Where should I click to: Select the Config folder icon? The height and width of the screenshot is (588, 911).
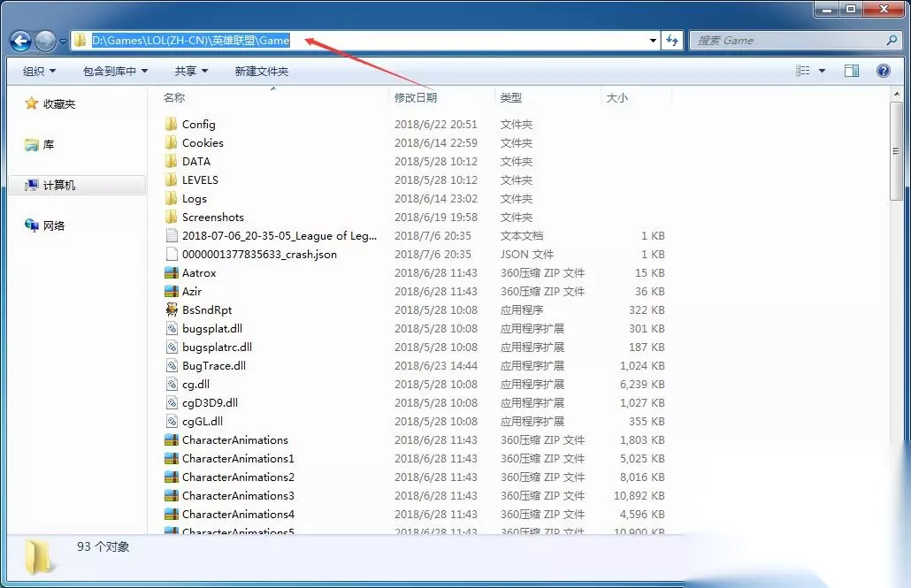tap(172, 124)
